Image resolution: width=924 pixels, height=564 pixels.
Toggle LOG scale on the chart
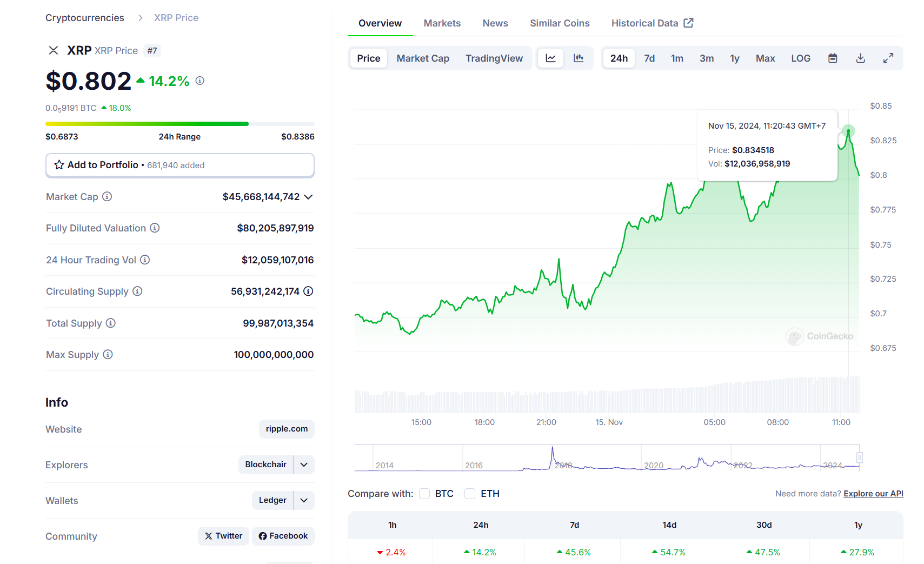tap(801, 58)
